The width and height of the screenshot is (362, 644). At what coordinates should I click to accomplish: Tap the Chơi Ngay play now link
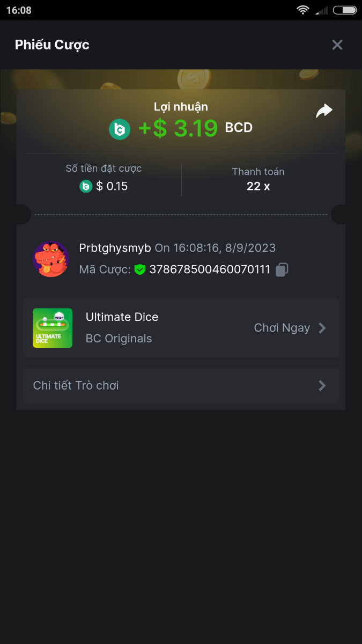coord(282,328)
